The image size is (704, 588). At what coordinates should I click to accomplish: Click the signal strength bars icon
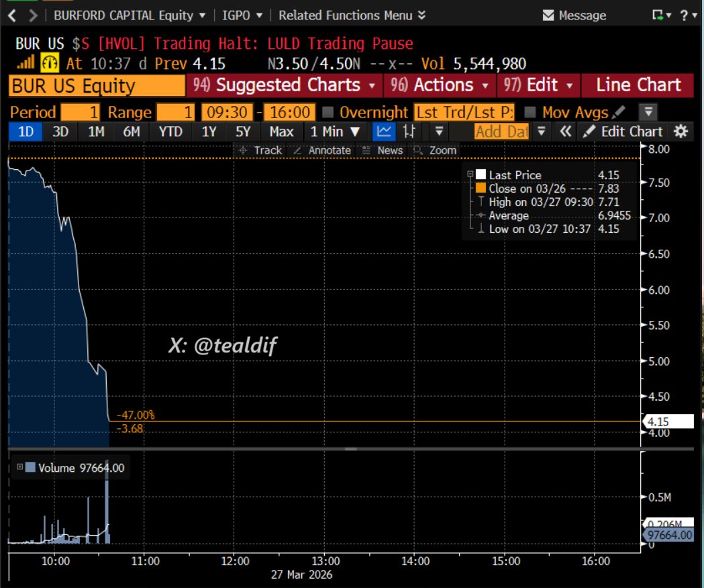[x=26, y=62]
